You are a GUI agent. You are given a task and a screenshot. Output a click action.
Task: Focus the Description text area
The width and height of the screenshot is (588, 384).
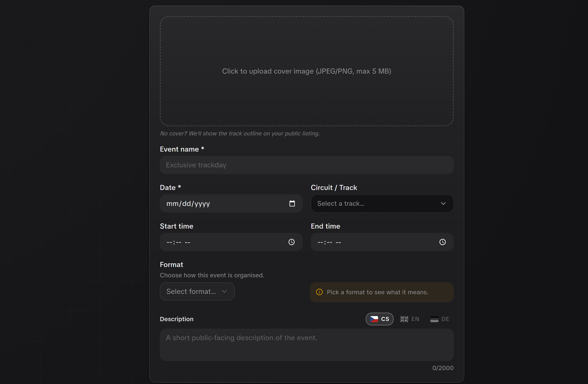click(307, 344)
